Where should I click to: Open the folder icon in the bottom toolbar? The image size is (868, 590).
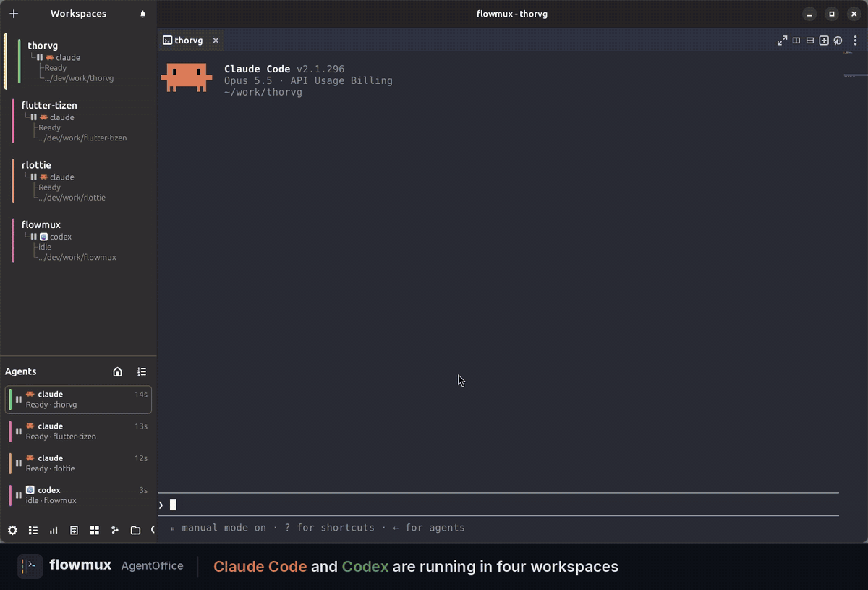coord(135,530)
